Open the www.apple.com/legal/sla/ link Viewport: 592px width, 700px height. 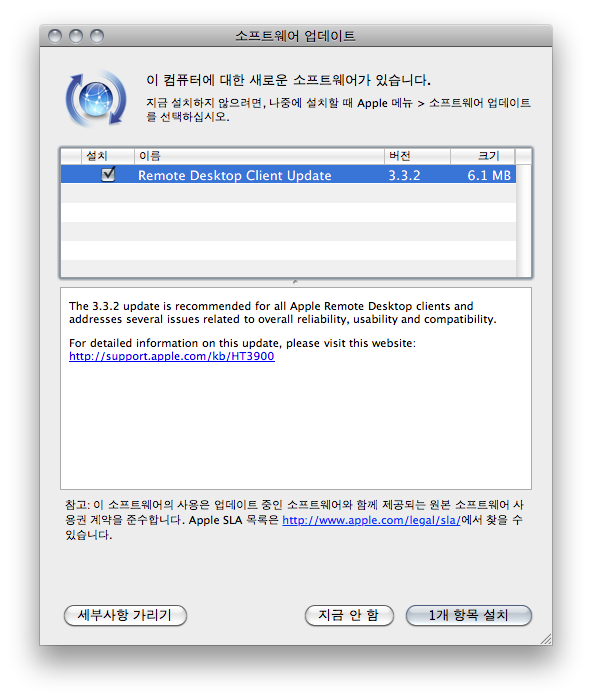pyautogui.click(x=371, y=520)
